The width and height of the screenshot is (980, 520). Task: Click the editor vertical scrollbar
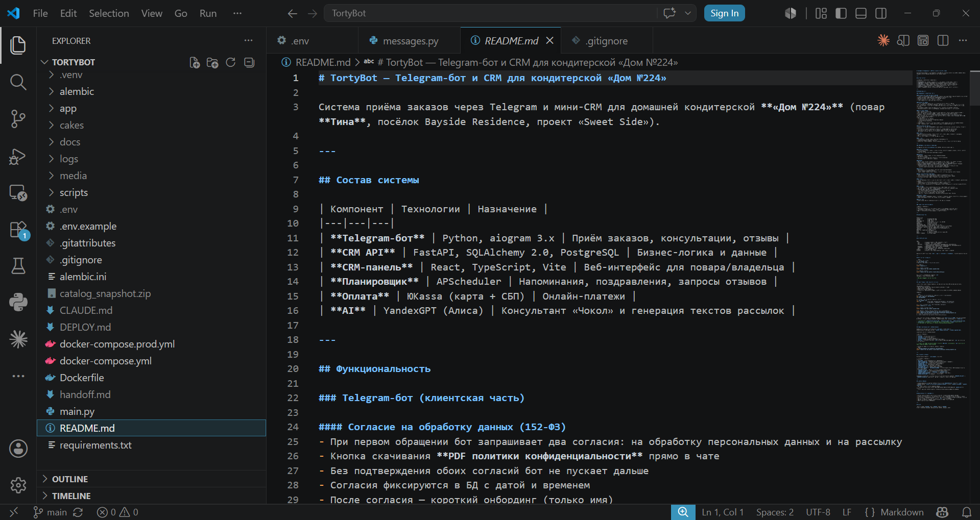pos(975,88)
